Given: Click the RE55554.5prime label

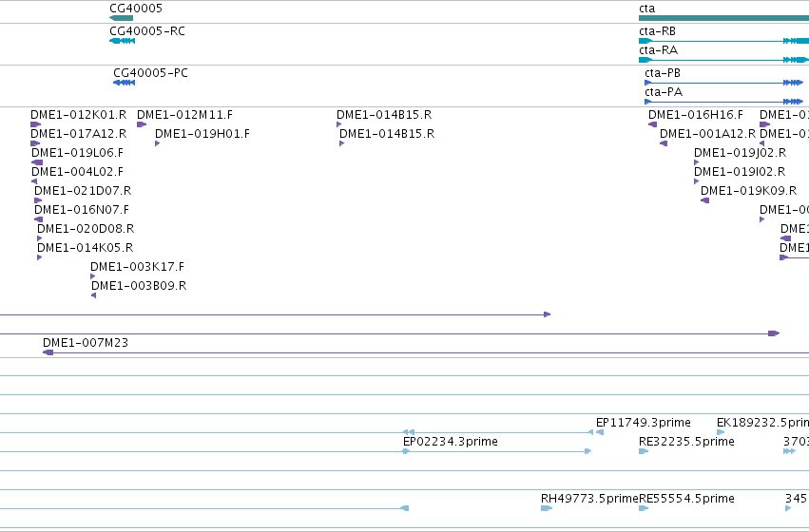Looking at the screenshot, I should click(686, 499).
